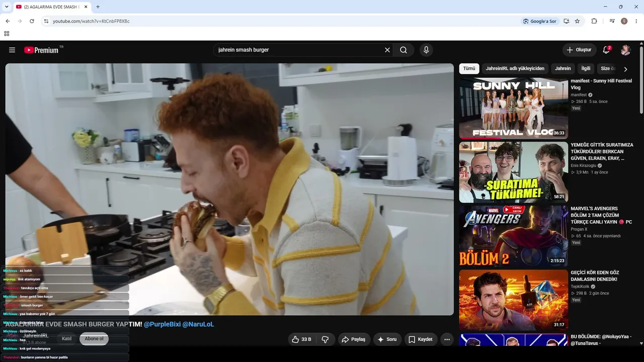Run the search with the magnifier button
The width and height of the screenshot is (644, 362).
click(404, 50)
